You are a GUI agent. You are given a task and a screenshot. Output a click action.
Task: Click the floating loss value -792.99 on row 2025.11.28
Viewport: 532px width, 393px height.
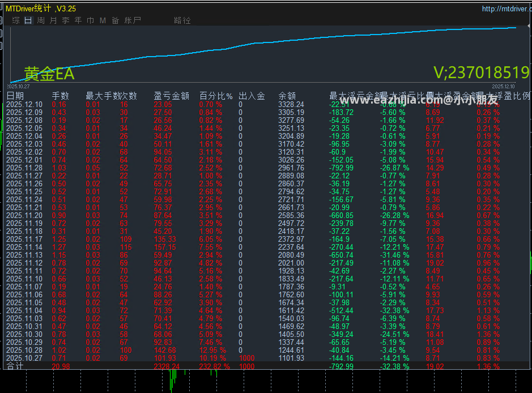341,168
